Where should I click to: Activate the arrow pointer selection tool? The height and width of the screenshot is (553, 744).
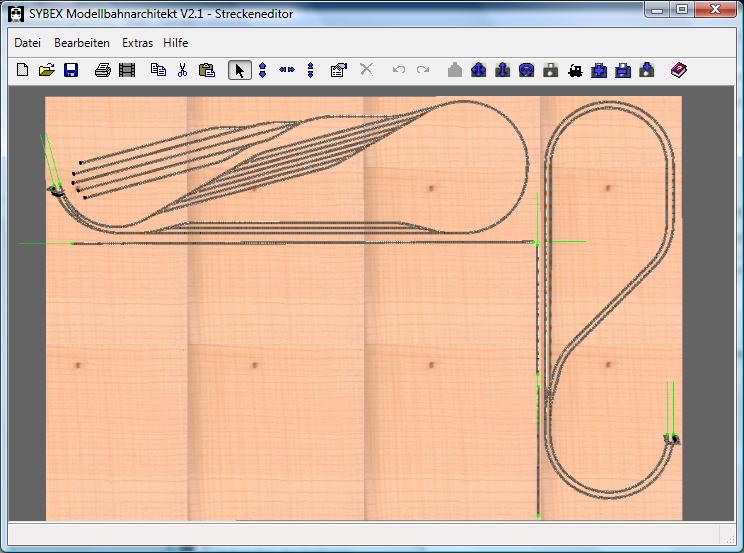[x=239, y=70]
